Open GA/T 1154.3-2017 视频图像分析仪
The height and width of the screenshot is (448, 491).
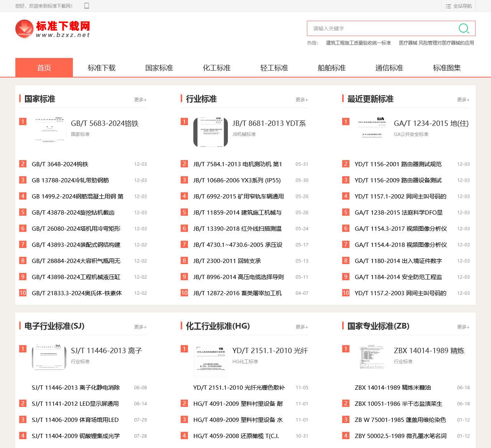401,229
